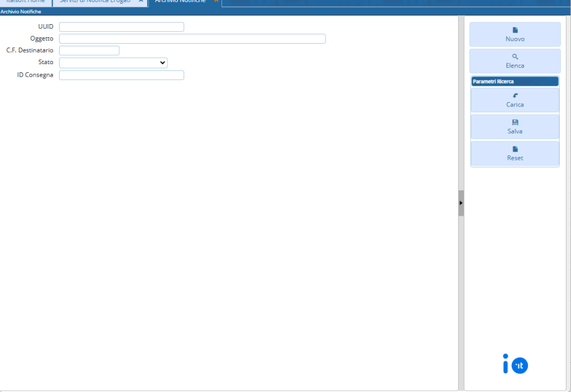This screenshot has width=571, height=392.
Task: Close the Archivio Notifiche tab
Action: pos(216,1)
